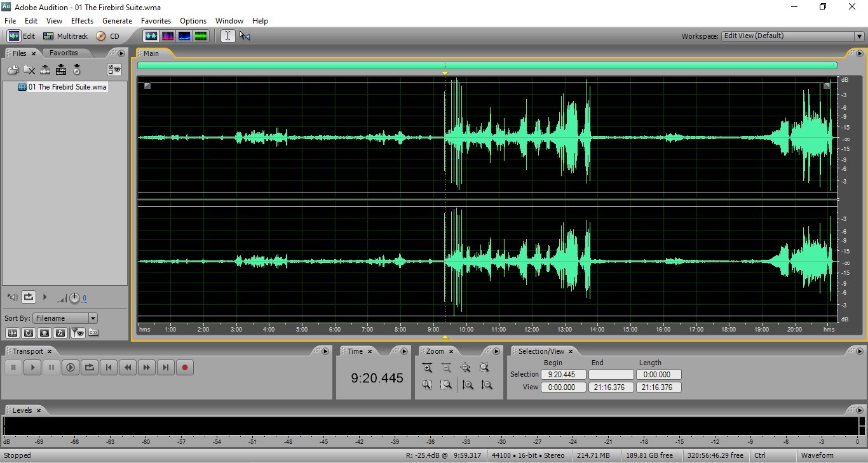Select the Spectral Frequency Display view icon

point(168,36)
